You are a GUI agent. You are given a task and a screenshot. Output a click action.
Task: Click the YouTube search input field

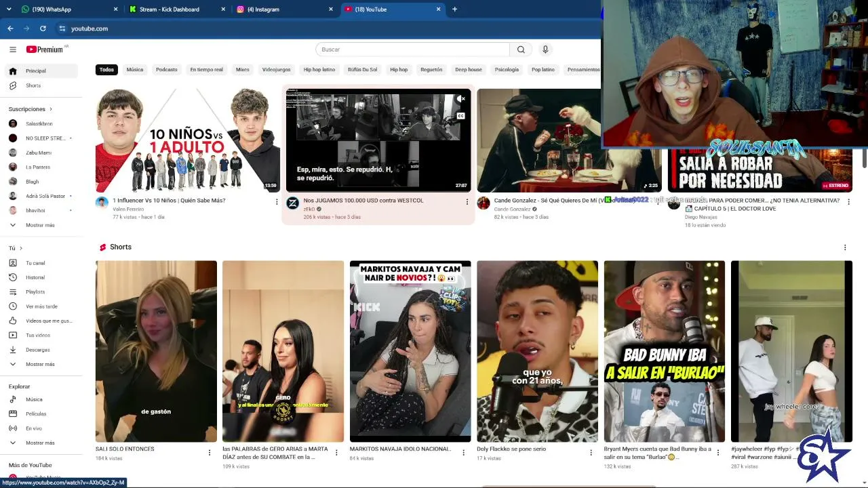click(412, 49)
